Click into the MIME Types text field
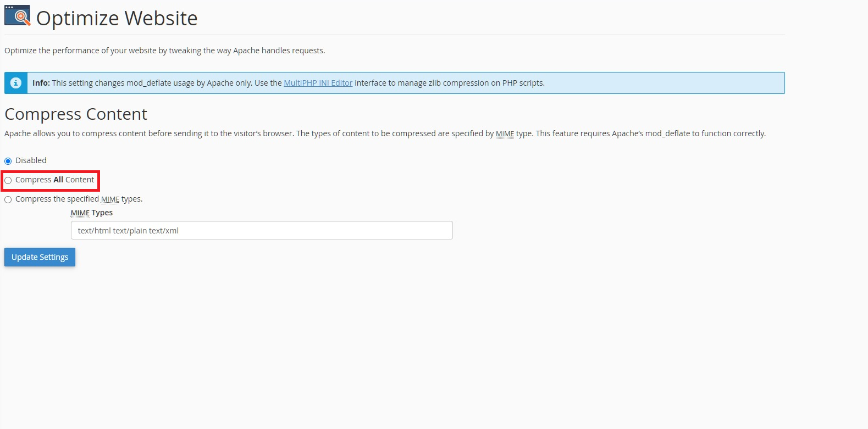868x429 pixels. point(262,230)
